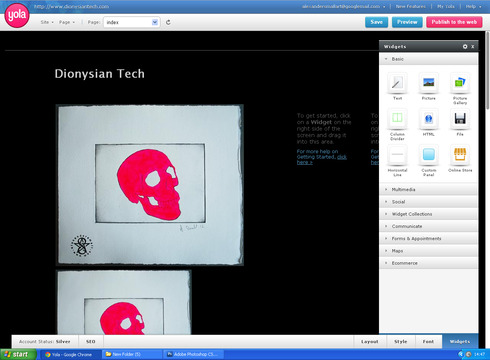Select the Custom Panel widget icon
The height and width of the screenshot is (360, 490).
coord(428,155)
